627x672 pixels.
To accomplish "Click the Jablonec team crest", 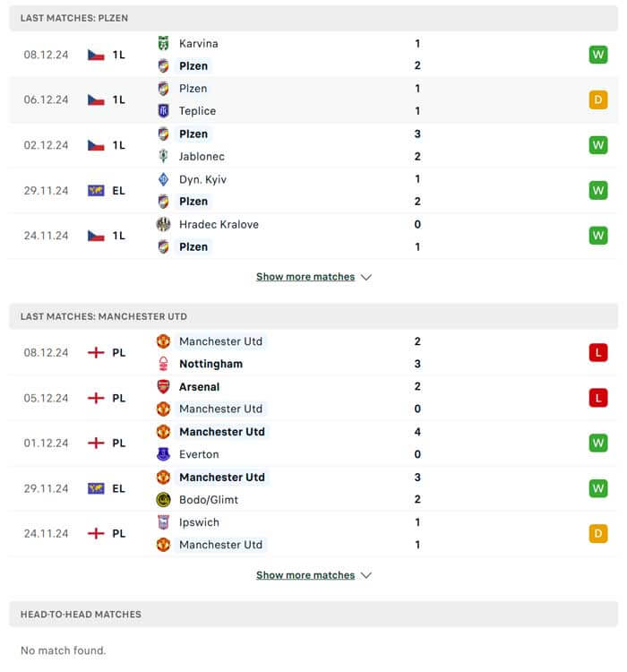I will pos(163,156).
